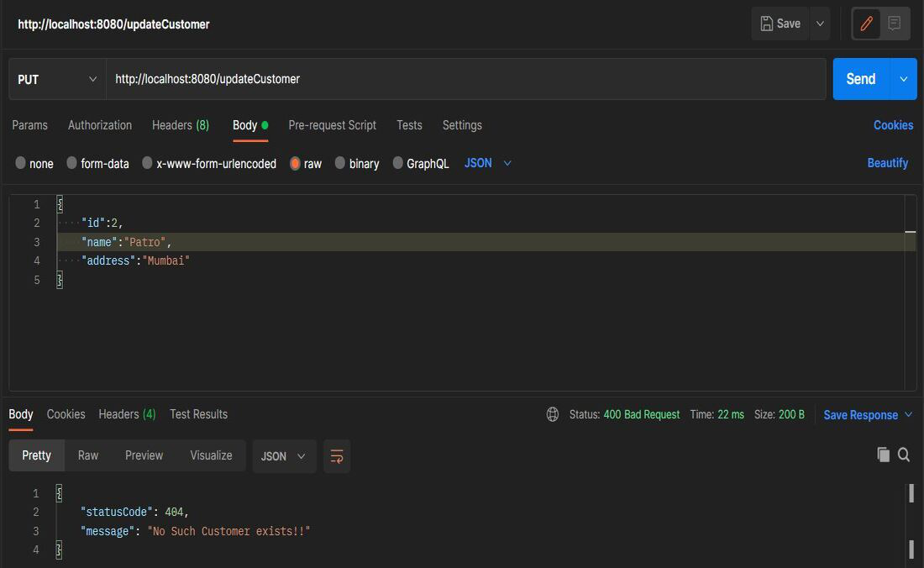Click the "id":2 line in request body
The image size is (924, 568).
[x=102, y=223]
